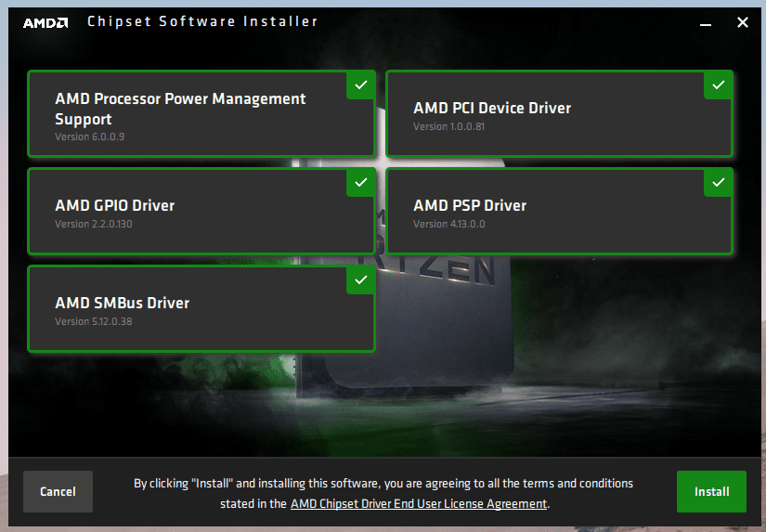Click 'Chipset Software Installer' title text
This screenshot has height=532, width=766.
[202, 22]
